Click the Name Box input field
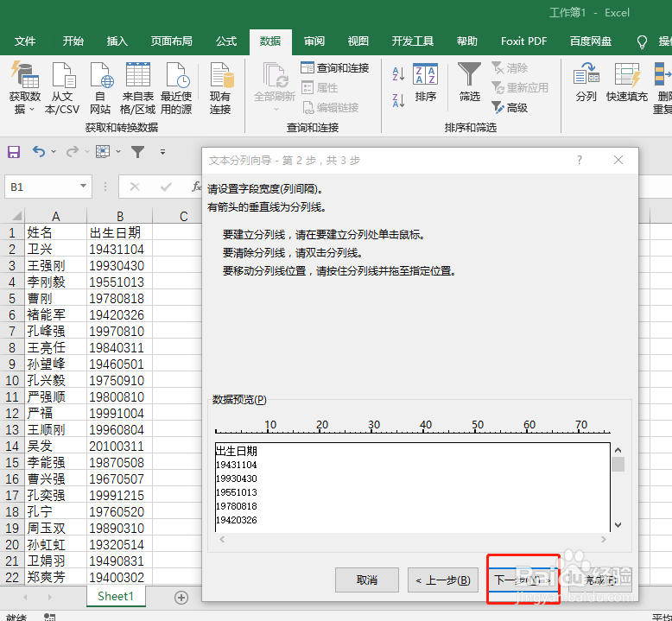Image resolution: width=672 pixels, height=621 pixels. click(42, 187)
